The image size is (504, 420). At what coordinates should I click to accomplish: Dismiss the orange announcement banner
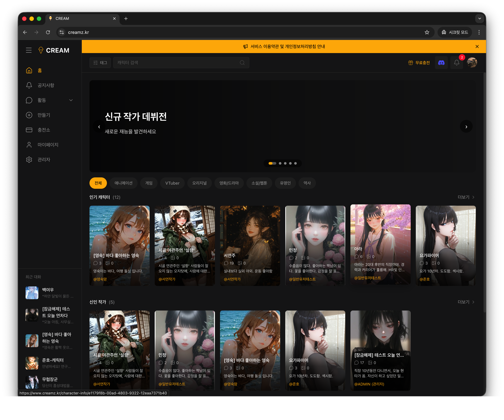[477, 47]
